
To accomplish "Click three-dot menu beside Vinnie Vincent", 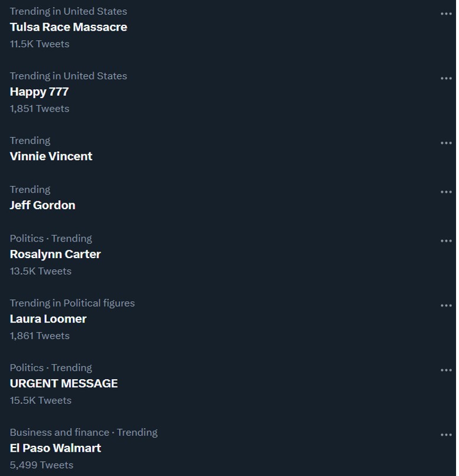I will pos(445,143).
